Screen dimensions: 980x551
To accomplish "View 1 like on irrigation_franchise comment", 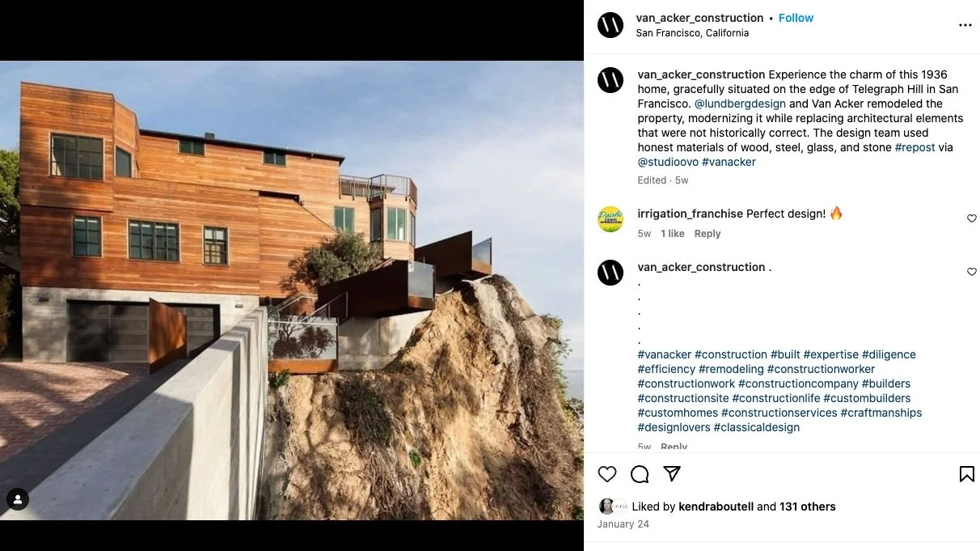I will (x=673, y=234).
